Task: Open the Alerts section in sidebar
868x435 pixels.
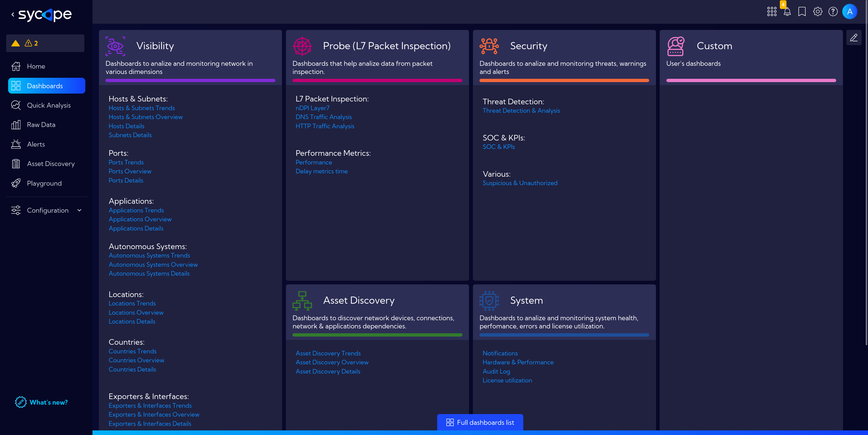Action: point(35,144)
